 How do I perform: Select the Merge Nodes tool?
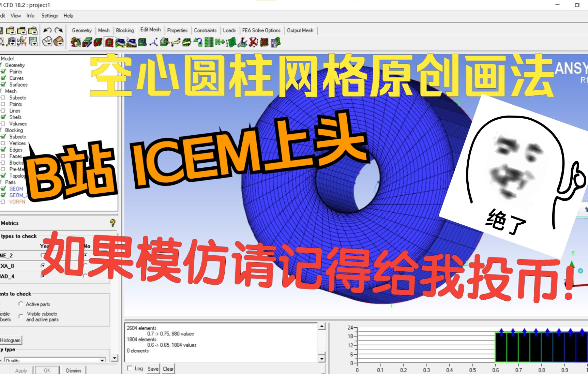pos(154,42)
